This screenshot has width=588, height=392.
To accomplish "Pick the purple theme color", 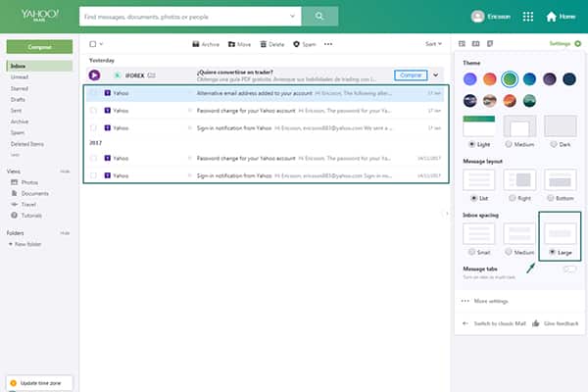I will pos(470,79).
